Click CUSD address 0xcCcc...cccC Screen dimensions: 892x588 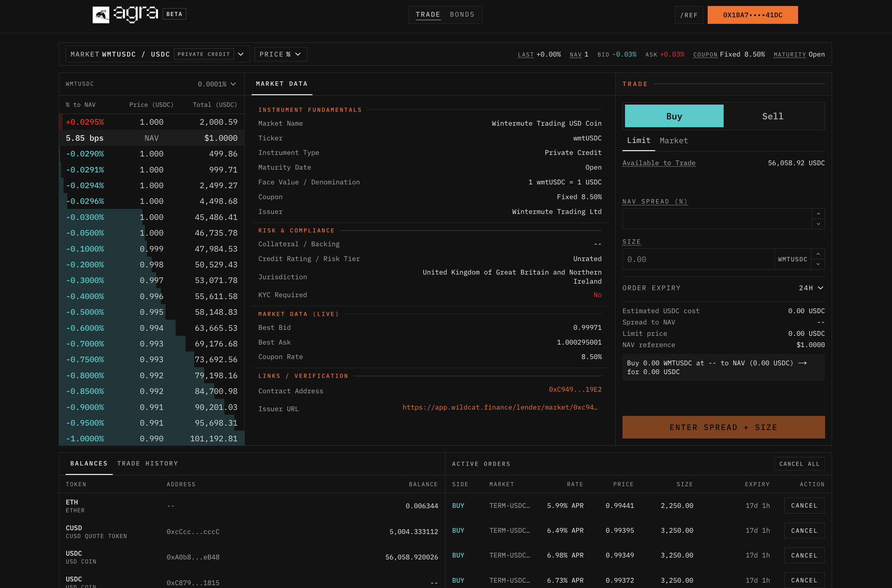(193, 532)
